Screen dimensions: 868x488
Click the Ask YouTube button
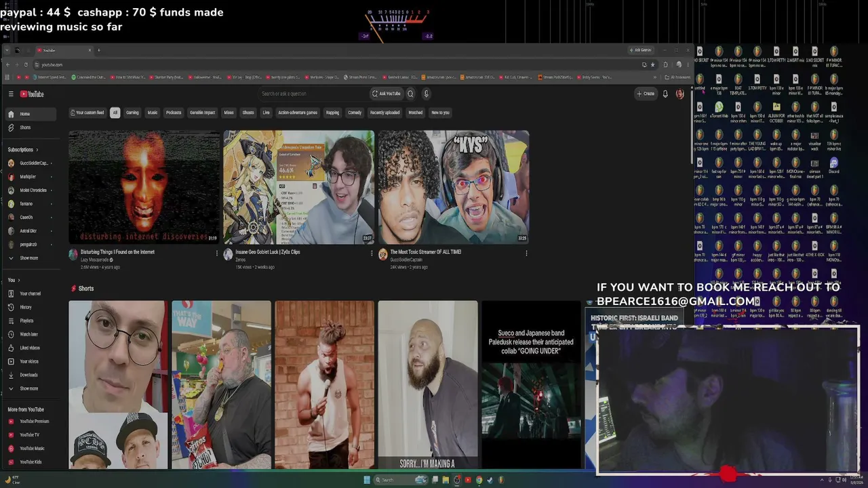point(386,94)
